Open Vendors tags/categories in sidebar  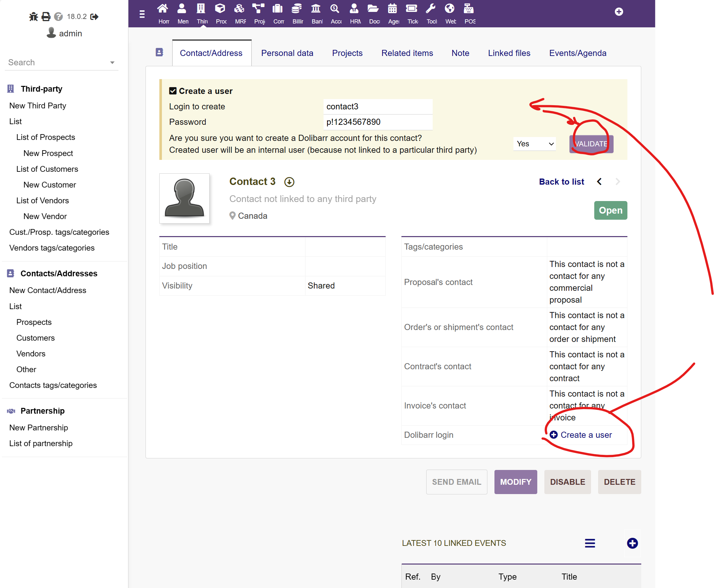[x=52, y=248]
